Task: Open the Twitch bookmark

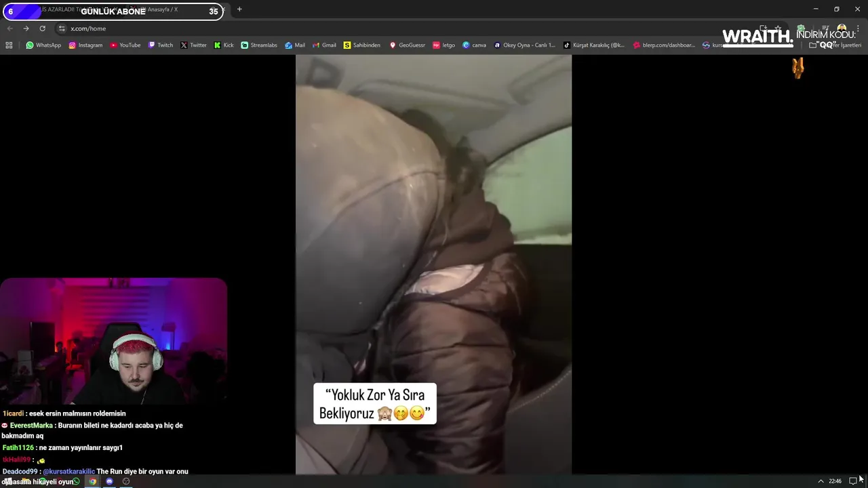Action: tap(161, 45)
